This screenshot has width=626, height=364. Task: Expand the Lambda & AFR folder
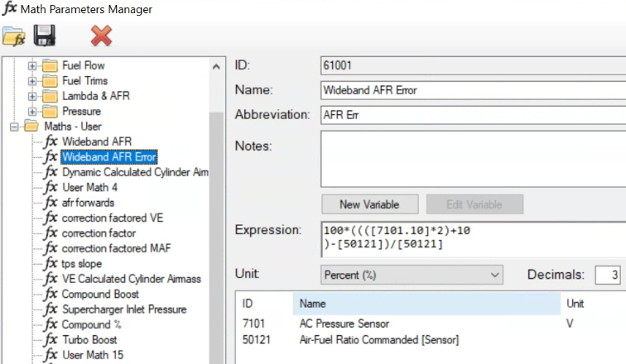(32, 96)
